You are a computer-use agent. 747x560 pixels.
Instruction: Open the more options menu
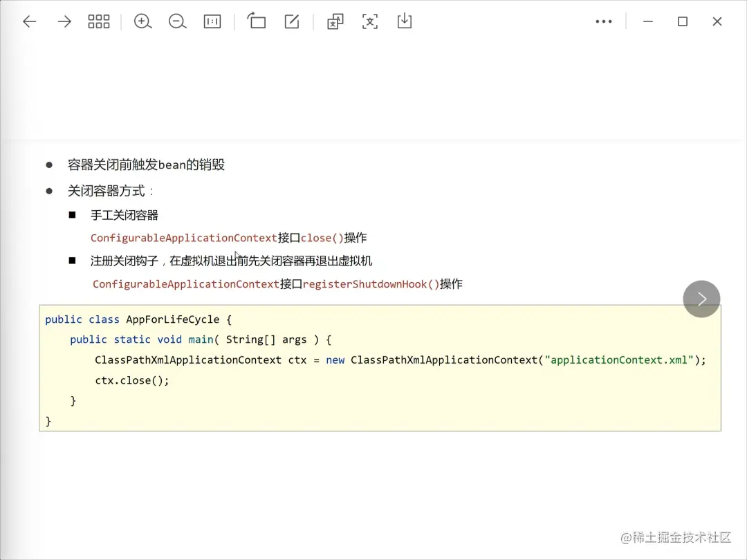604,21
